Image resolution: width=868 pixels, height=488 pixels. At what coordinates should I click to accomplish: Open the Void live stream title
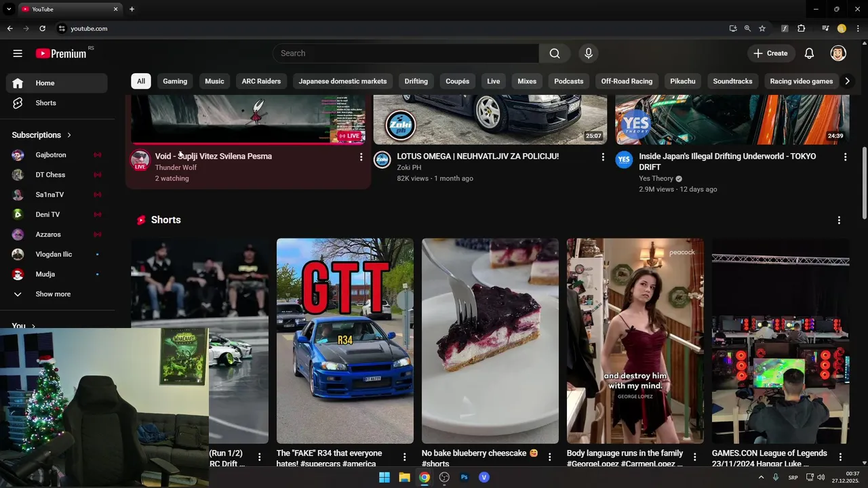214,157
